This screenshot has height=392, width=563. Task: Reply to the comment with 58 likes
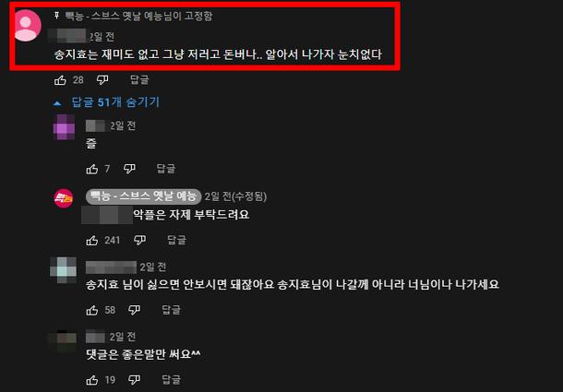(172, 310)
